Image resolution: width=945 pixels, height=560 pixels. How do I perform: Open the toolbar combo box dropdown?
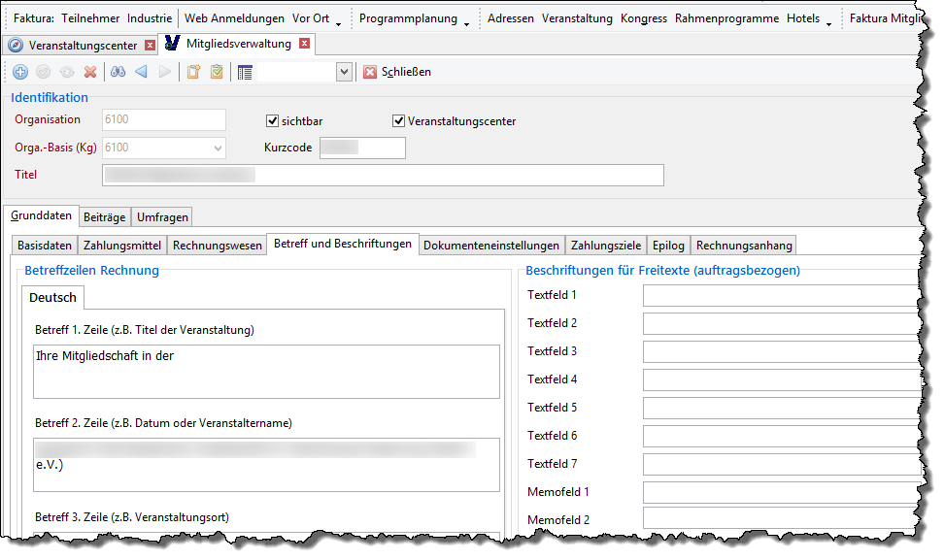pyautogui.click(x=344, y=72)
